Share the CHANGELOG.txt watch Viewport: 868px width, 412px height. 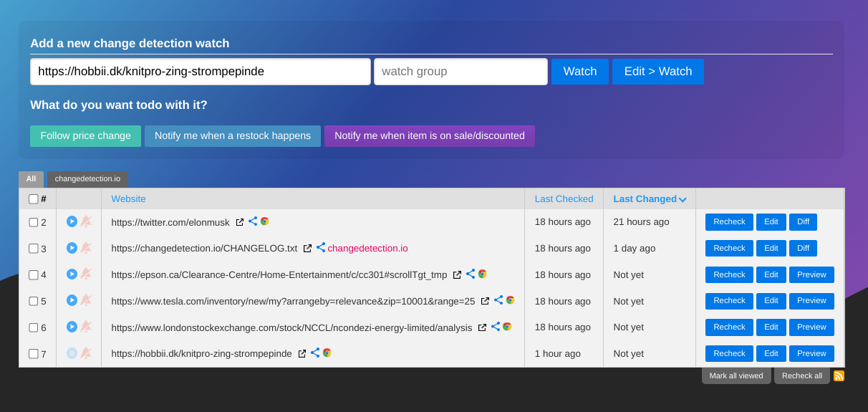coord(321,247)
